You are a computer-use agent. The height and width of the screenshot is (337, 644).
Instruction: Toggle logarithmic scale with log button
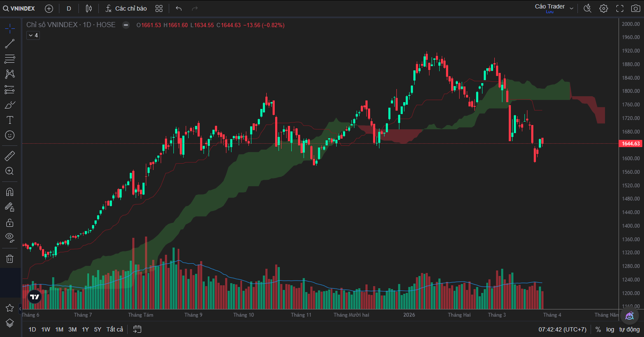[610, 329]
